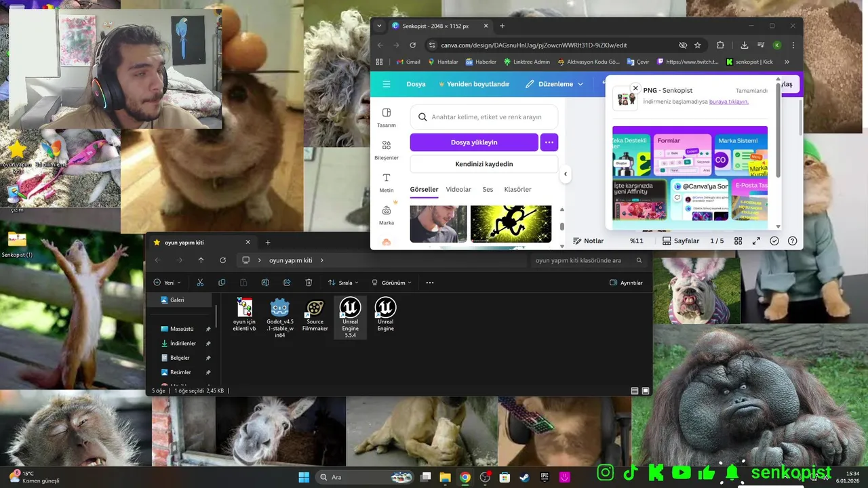Image resolution: width=868 pixels, height=488 pixels.
Task: Open Sırala sort dropdown in File Explorer
Action: tap(343, 283)
